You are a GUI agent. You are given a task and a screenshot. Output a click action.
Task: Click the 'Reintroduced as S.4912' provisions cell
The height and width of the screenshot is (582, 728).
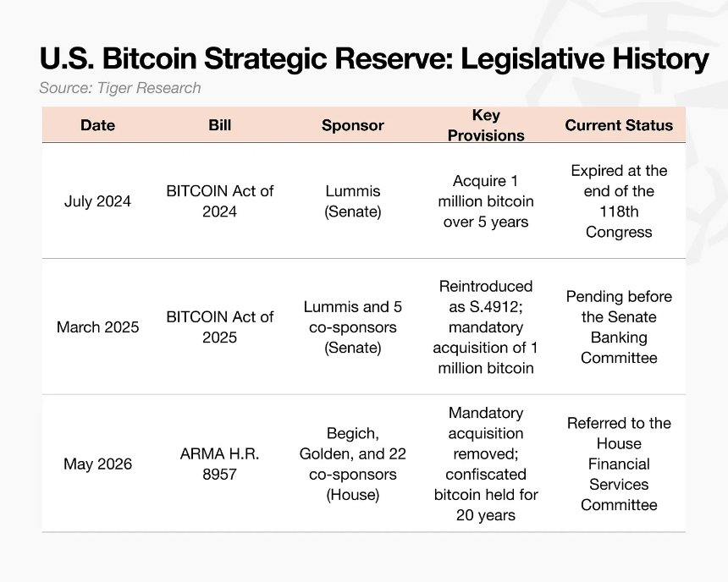click(486, 327)
